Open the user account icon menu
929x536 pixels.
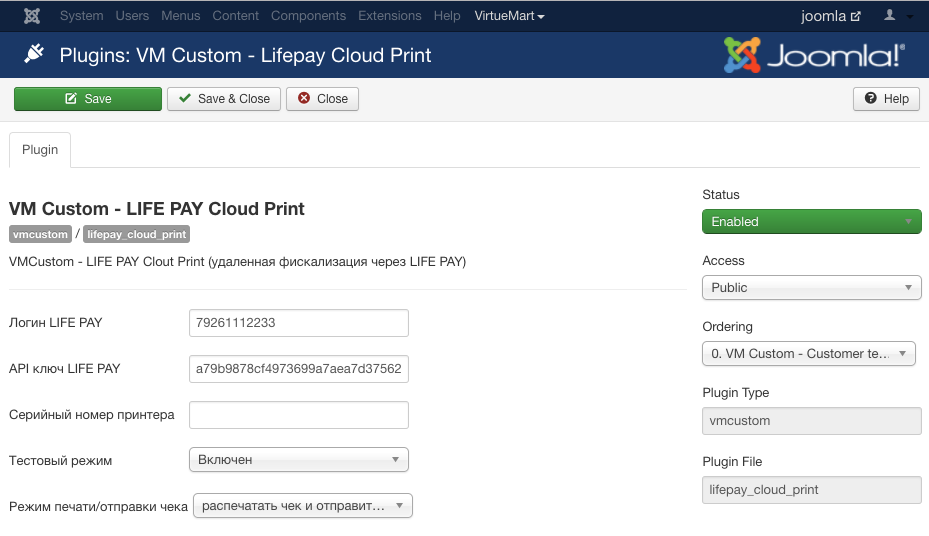(889, 15)
